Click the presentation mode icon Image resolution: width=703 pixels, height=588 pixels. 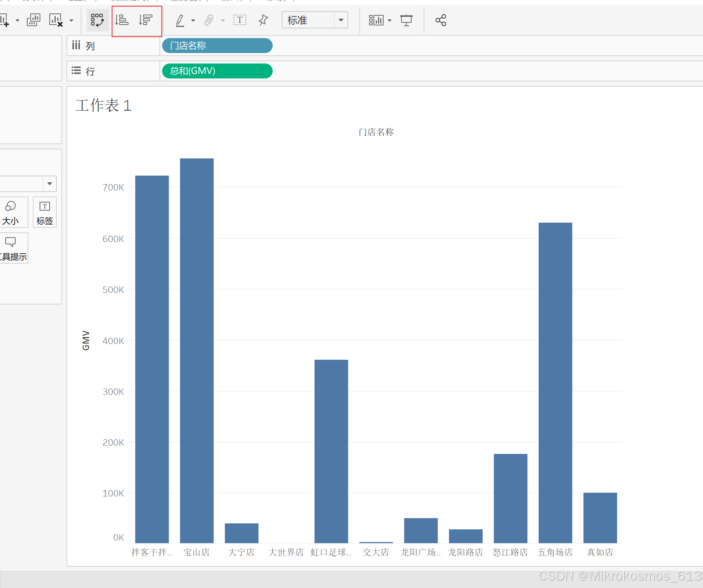[406, 20]
